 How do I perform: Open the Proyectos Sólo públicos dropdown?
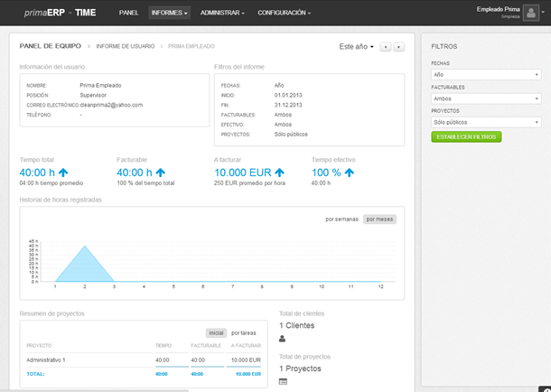coord(486,122)
